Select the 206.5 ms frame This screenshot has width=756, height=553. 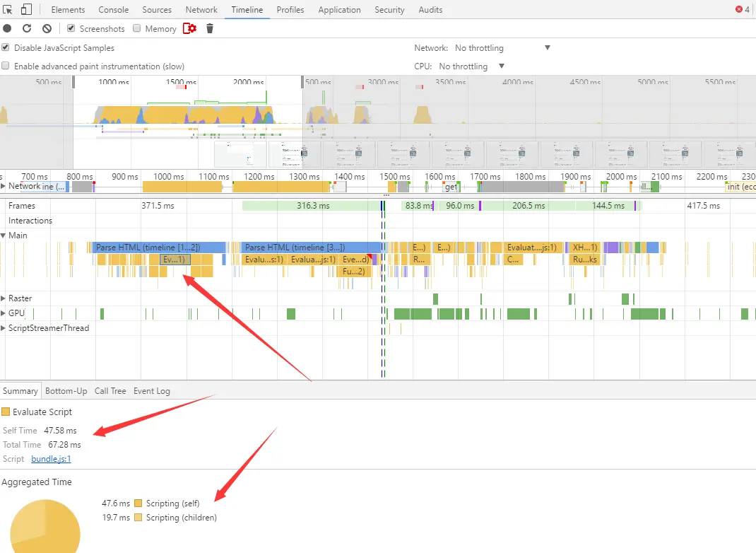click(x=528, y=206)
